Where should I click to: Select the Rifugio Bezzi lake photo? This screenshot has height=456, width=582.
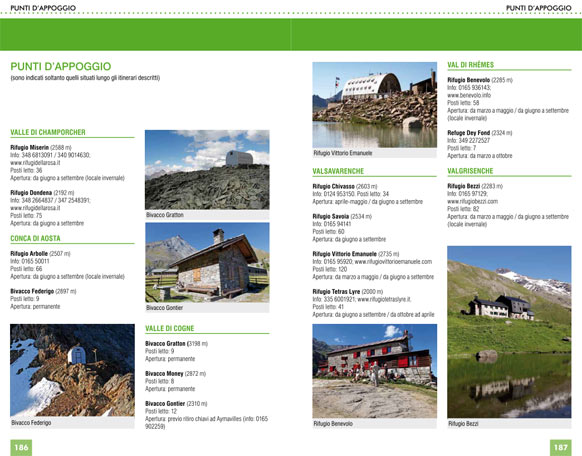coord(509,332)
